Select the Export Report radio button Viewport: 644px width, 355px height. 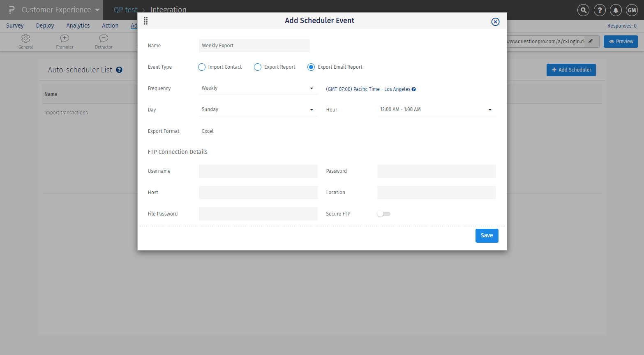pyautogui.click(x=258, y=67)
